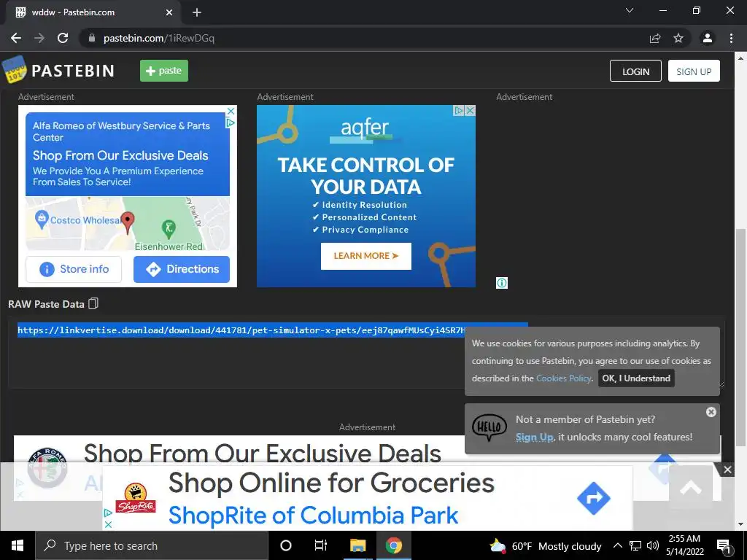Click the RAW Paste Data heading
Screen dimensions: 747x560
pos(46,304)
